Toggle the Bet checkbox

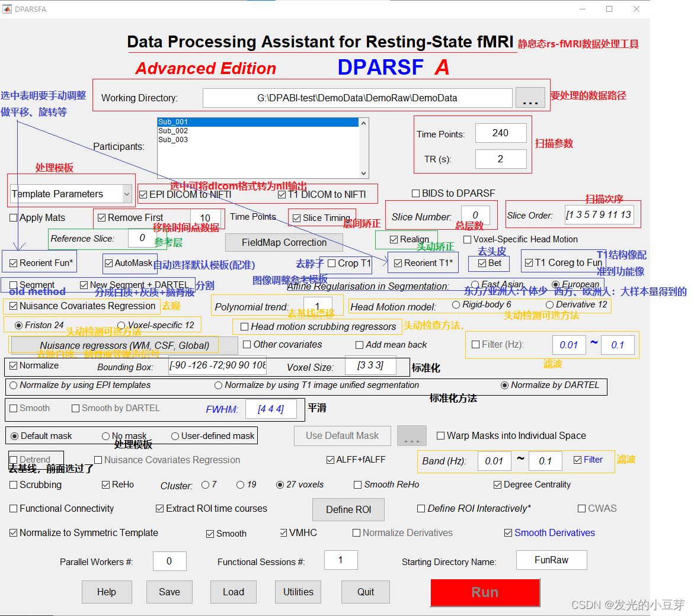(x=482, y=263)
